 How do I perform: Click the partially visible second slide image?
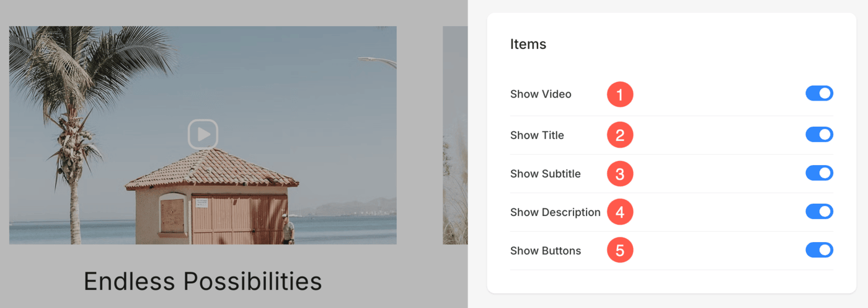[455, 135]
